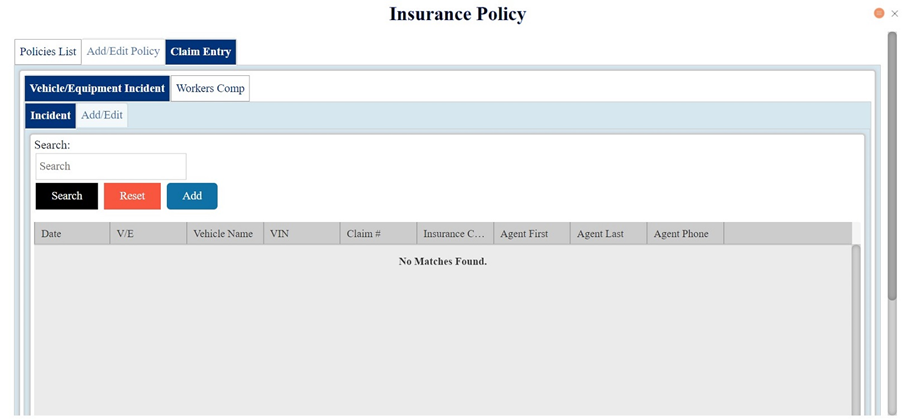
Task: Switch to the Policies List tab
Action: point(48,52)
